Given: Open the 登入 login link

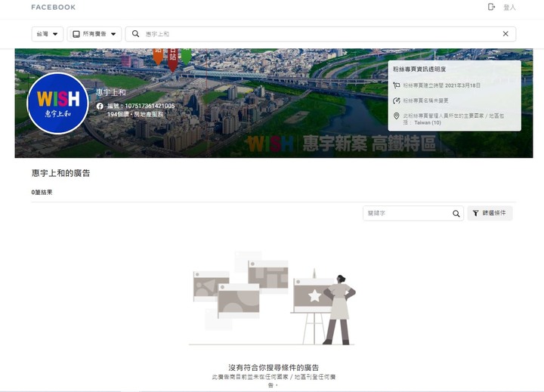Looking at the screenshot, I should click(509, 8).
